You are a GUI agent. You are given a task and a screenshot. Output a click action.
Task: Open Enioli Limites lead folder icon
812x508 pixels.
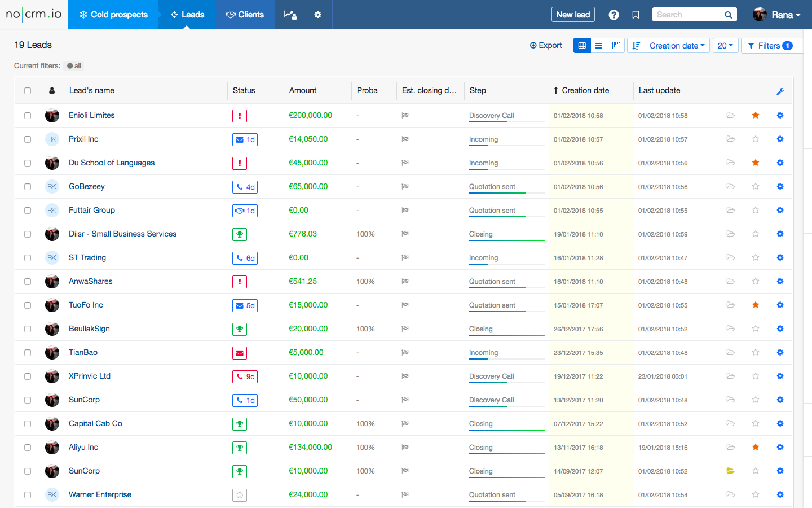730,115
